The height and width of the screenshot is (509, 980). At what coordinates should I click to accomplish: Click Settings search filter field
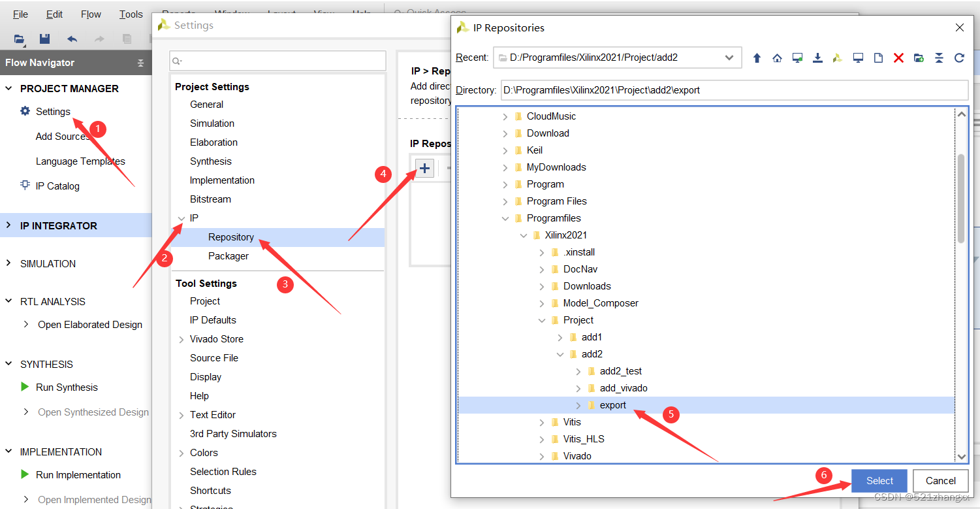coord(277,61)
